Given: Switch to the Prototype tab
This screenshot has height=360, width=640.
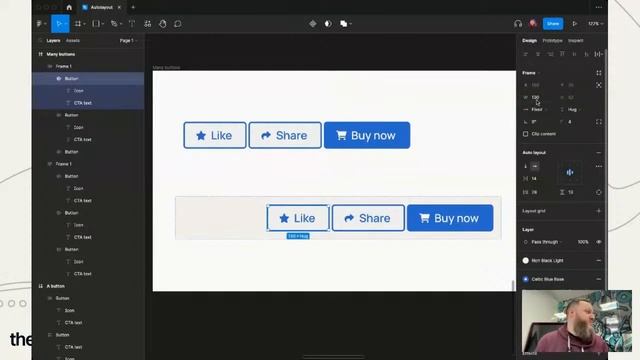Looking at the screenshot, I should coord(552,40).
